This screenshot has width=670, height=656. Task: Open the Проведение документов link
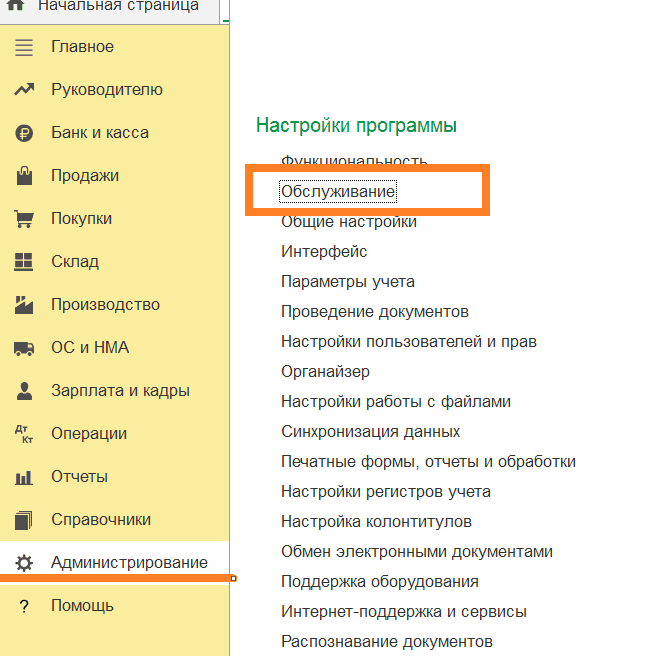tap(375, 312)
